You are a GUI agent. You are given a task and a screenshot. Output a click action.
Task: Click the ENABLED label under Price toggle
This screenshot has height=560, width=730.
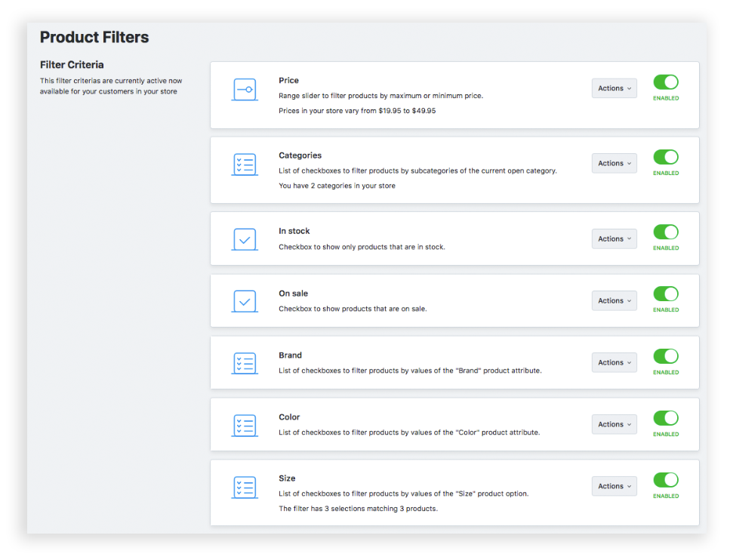[666, 98]
